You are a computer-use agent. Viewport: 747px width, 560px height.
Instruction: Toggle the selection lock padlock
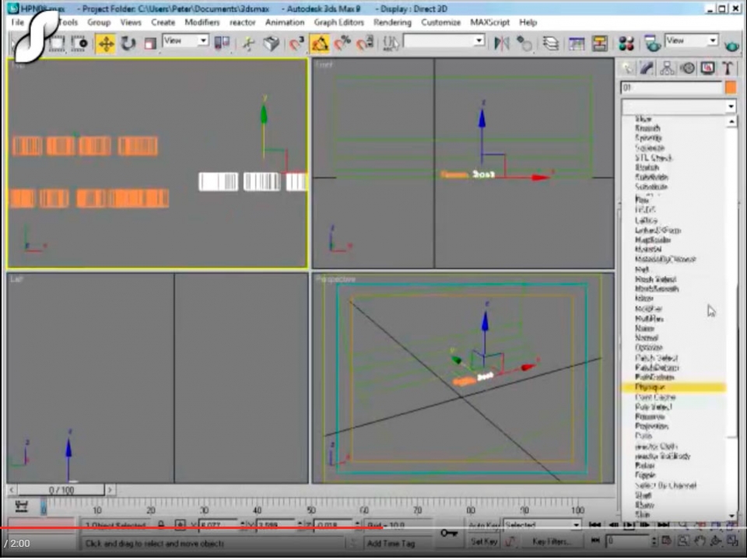click(161, 526)
